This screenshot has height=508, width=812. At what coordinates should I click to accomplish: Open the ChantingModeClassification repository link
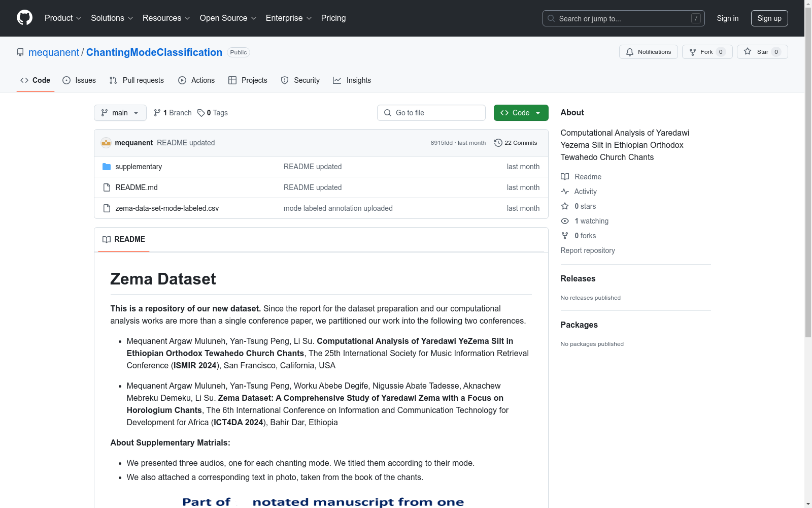click(154, 52)
